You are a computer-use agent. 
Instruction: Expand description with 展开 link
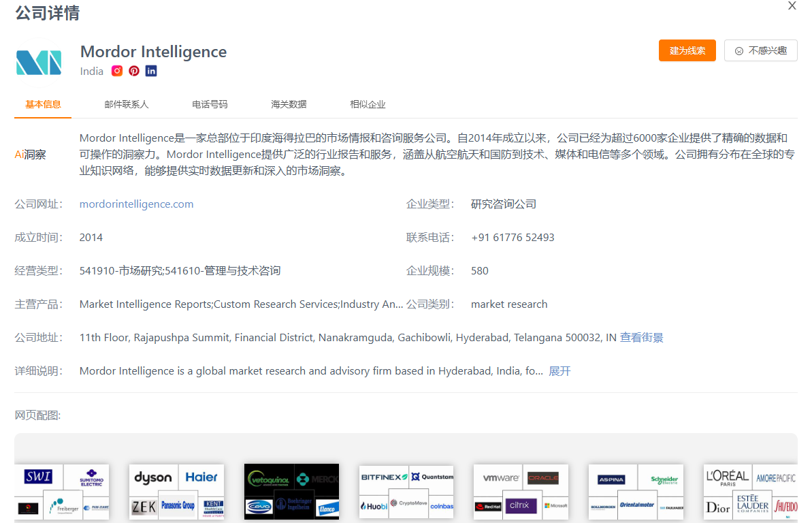tap(559, 371)
